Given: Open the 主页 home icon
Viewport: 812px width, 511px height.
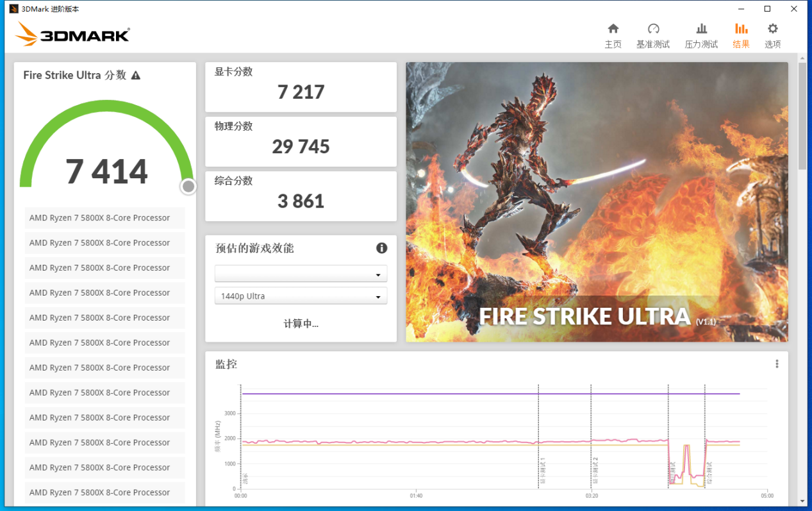Looking at the screenshot, I should (613, 28).
